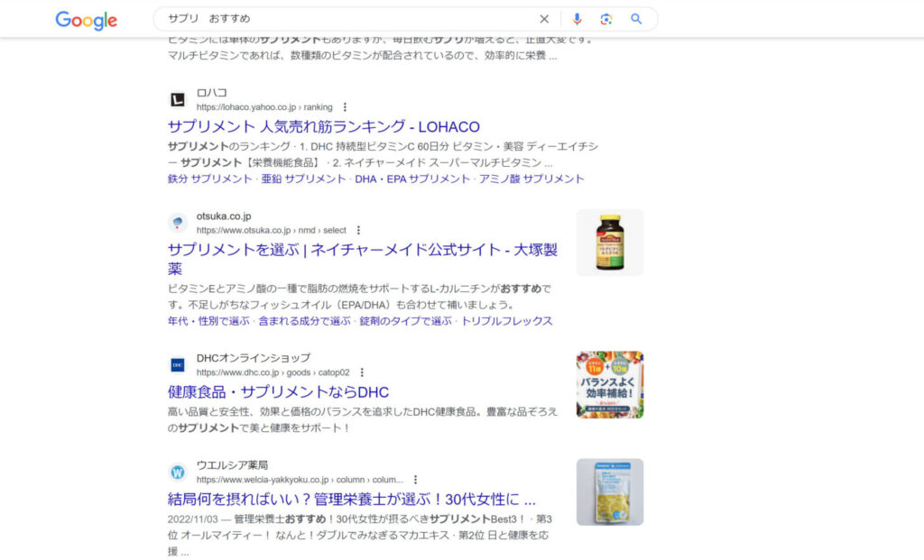The image size is (924, 560).
Task: Click the ウエルシア薬局 site favicon
Action: coord(178,473)
